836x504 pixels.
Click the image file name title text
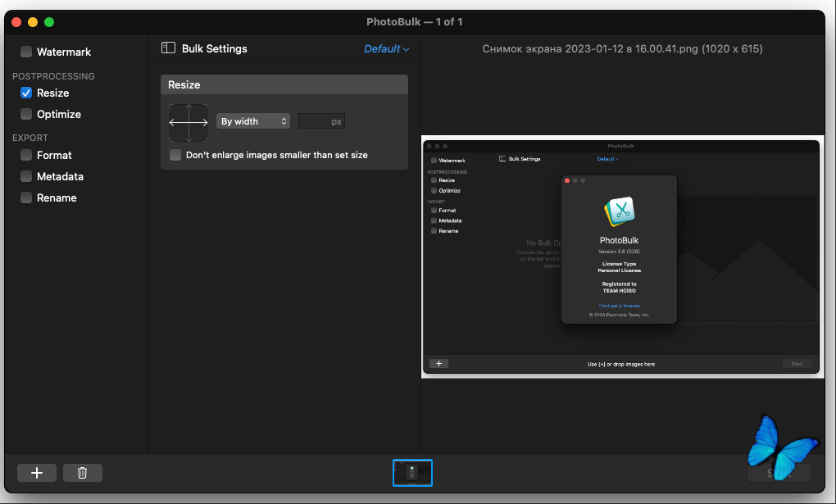tap(622, 49)
